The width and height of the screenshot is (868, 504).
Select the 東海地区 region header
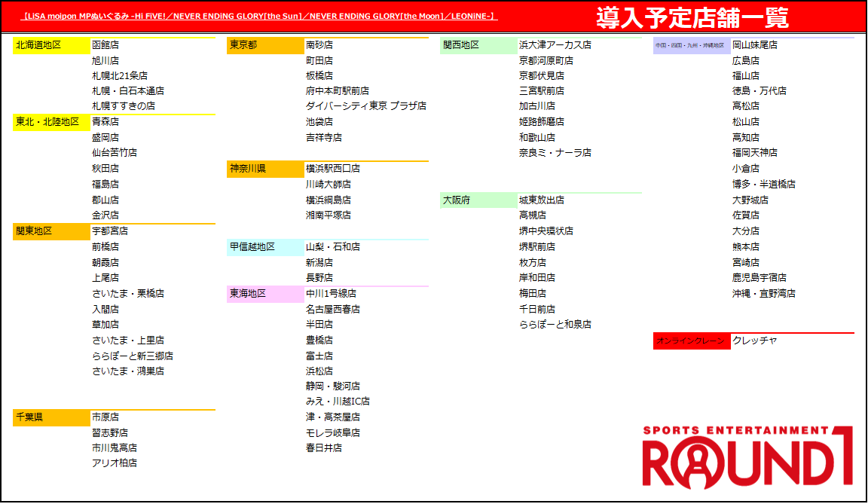(265, 295)
